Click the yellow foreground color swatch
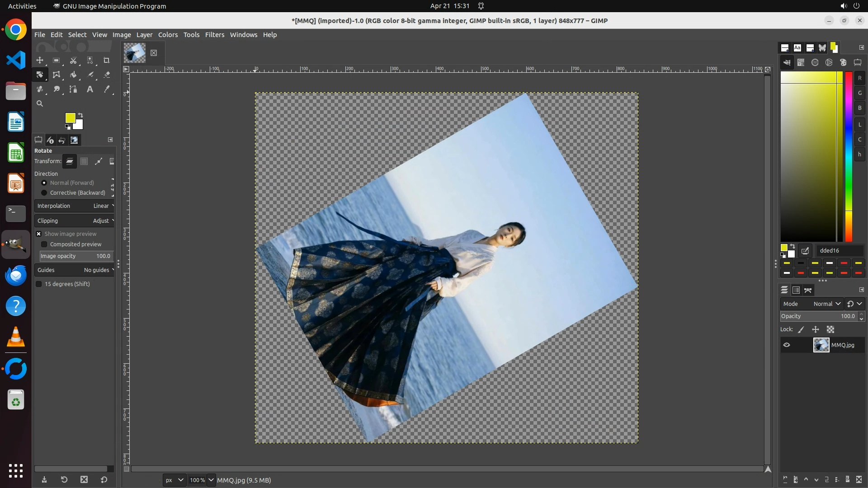Viewport: 868px width, 488px height. pos(70,118)
